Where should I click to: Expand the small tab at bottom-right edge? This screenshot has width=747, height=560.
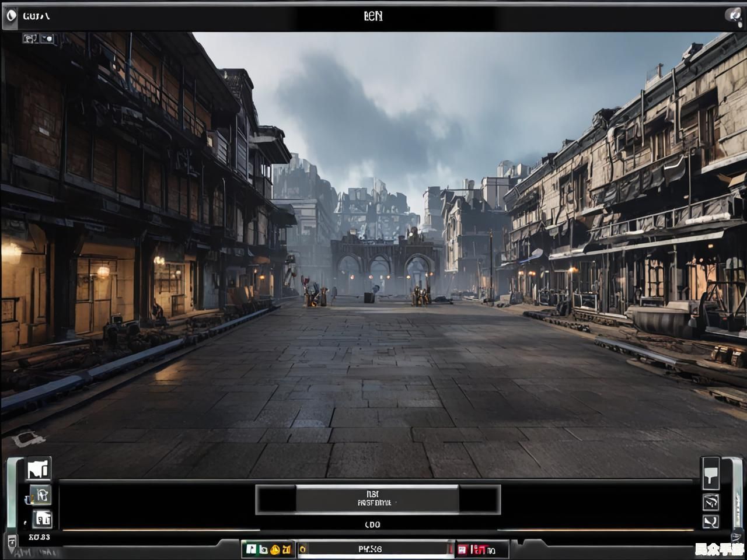click(x=736, y=538)
